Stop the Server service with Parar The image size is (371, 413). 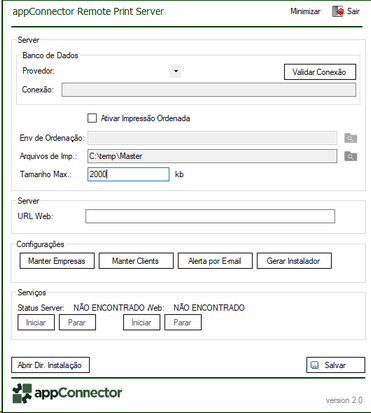click(77, 322)
